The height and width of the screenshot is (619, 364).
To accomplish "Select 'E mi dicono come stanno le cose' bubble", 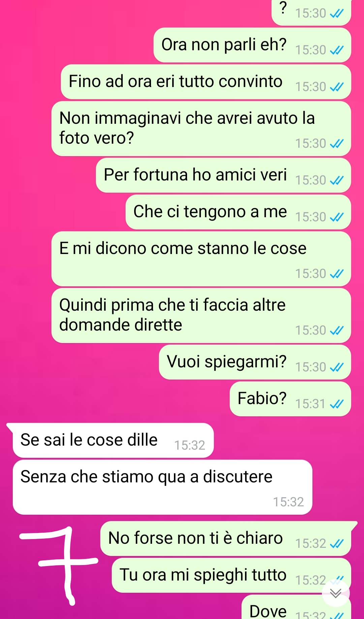I will pyautogui.click(x=201, y=259).
